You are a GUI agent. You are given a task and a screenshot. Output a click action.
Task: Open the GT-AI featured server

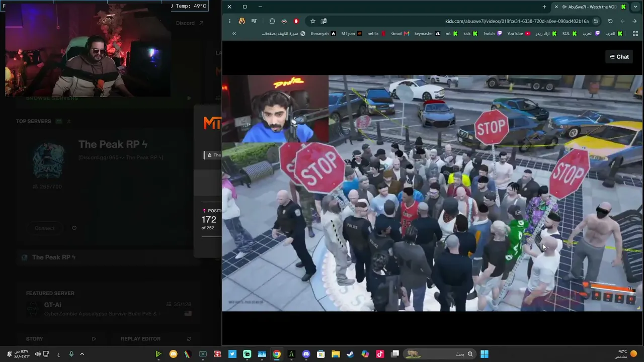pyautogui.click(x=109, y=309)
